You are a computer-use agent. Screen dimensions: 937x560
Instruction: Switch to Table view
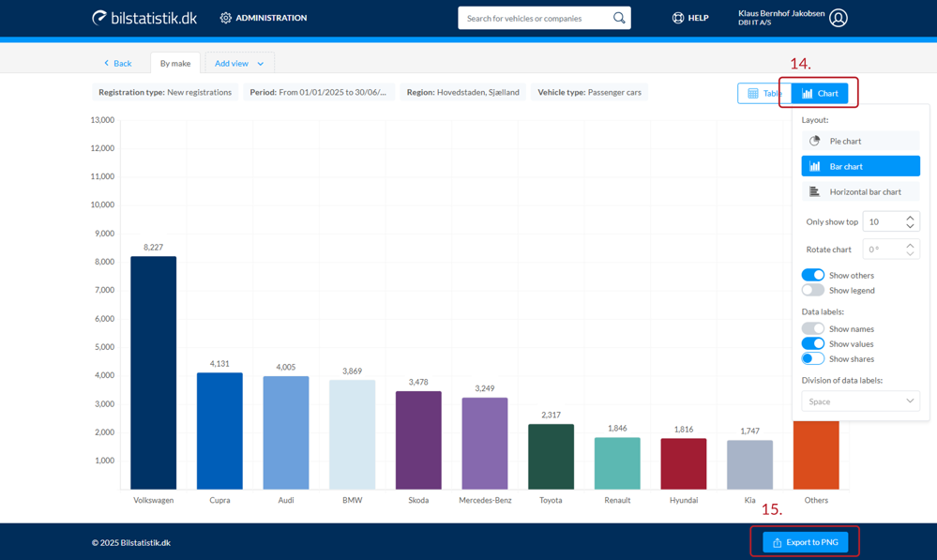pyautogui.click(x=764, y=93)
